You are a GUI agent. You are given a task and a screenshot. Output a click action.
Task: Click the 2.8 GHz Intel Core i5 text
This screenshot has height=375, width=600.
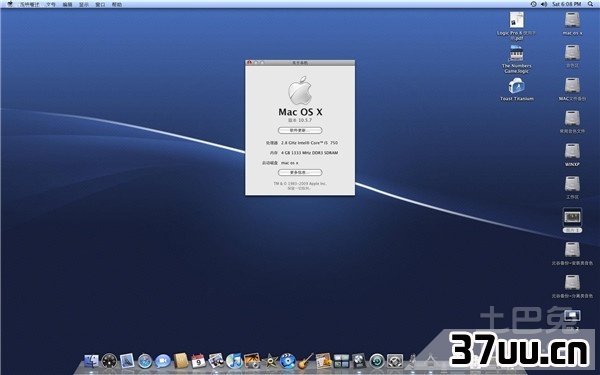click(309, 143)
